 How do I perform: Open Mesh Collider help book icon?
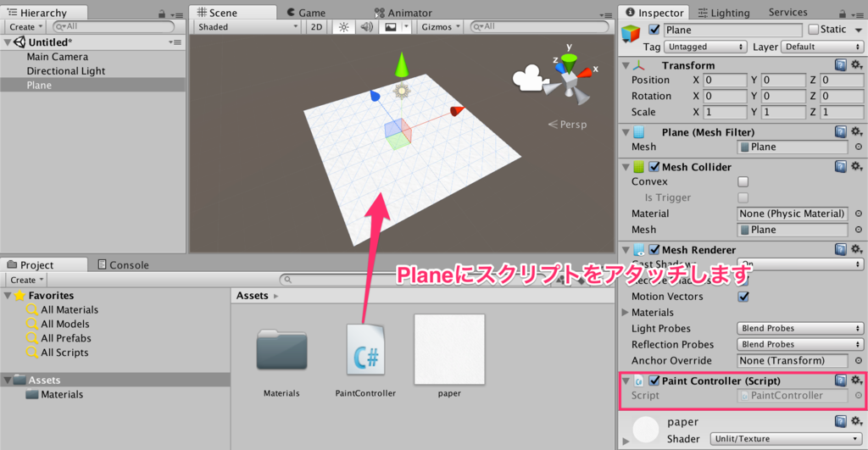pos(840,167)
